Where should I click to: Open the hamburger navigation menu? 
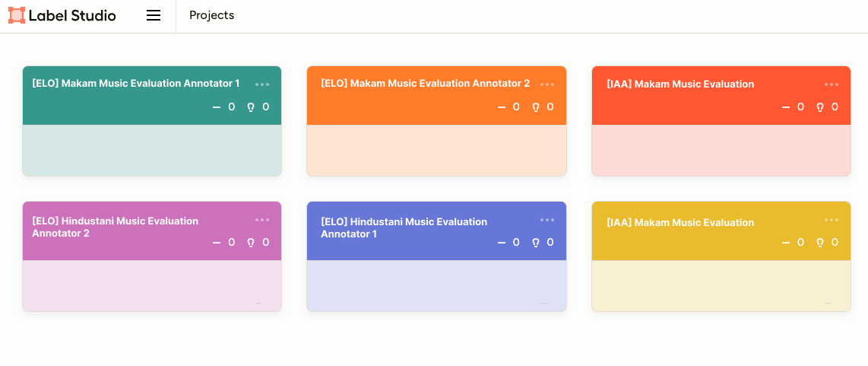154,15
